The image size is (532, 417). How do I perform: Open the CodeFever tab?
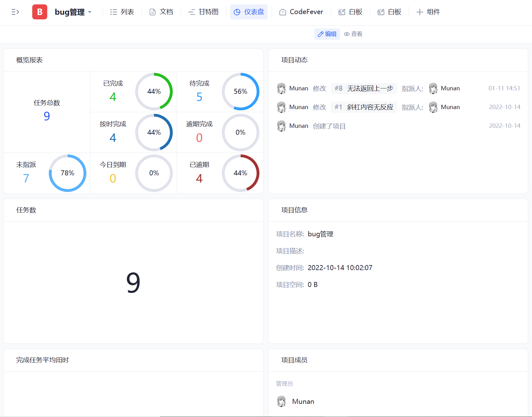click(x=301, y=12)
